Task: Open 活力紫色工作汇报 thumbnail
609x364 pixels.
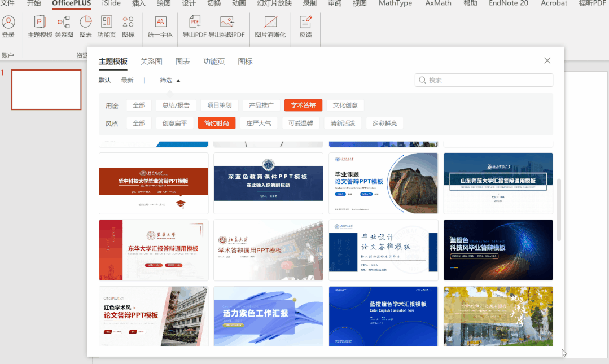Action: [269, 316]
